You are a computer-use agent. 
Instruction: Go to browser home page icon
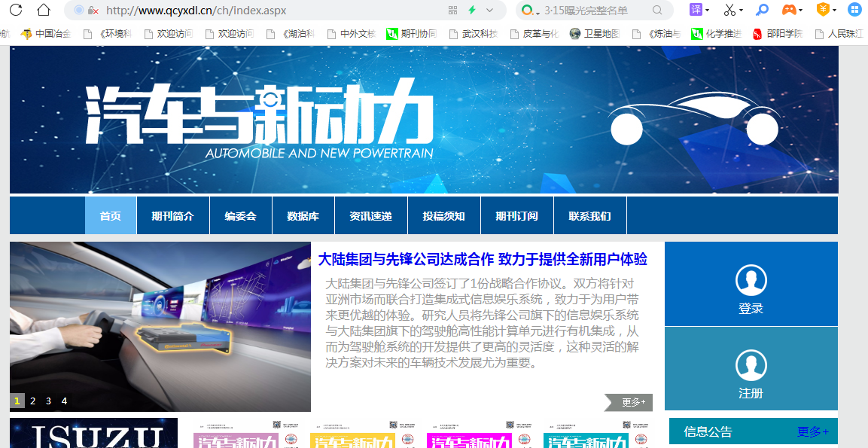[44, 11]
